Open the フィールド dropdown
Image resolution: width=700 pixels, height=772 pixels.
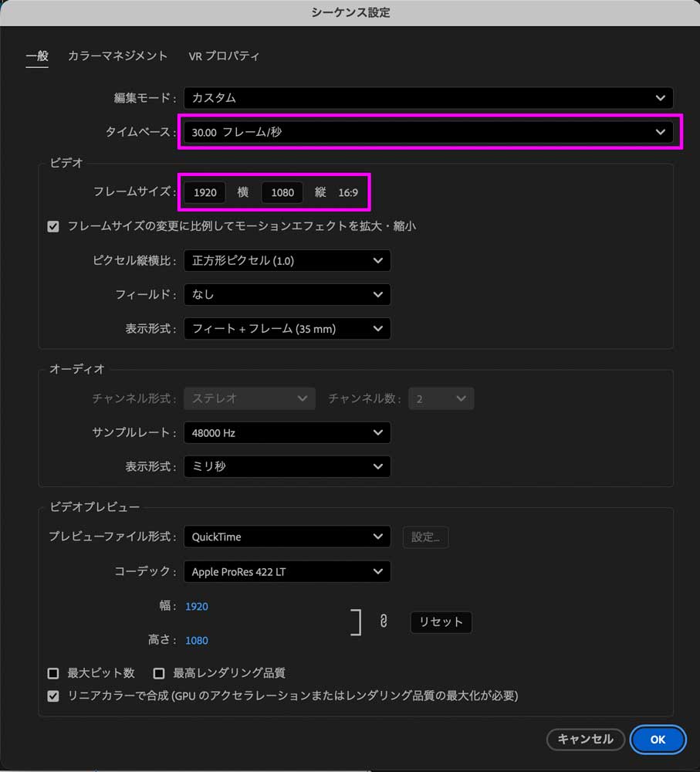[x=287, y=295]
